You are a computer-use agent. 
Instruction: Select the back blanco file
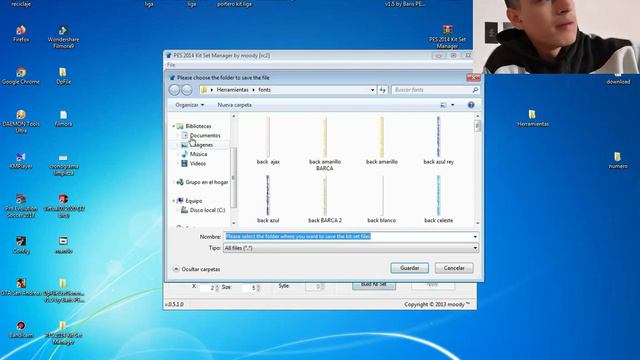pos(382,199)
